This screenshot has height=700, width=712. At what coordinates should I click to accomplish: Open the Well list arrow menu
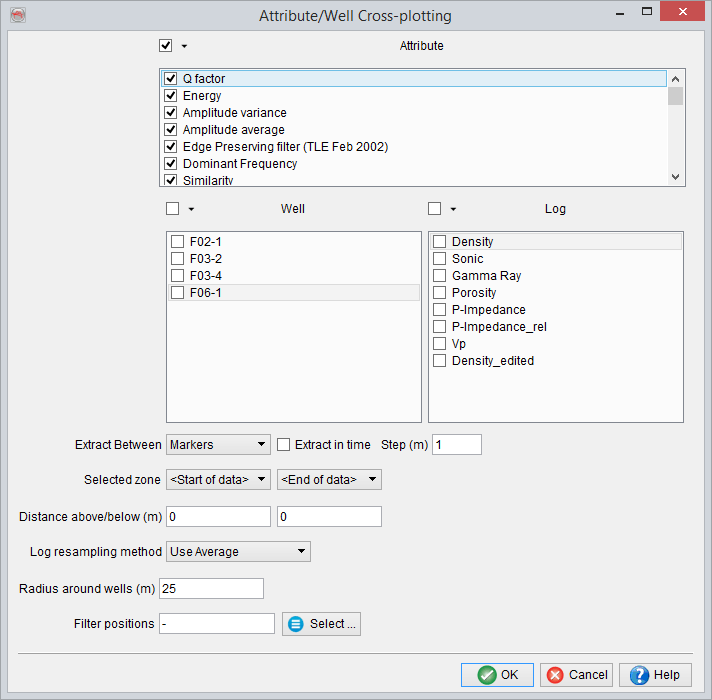click(191, 209)
